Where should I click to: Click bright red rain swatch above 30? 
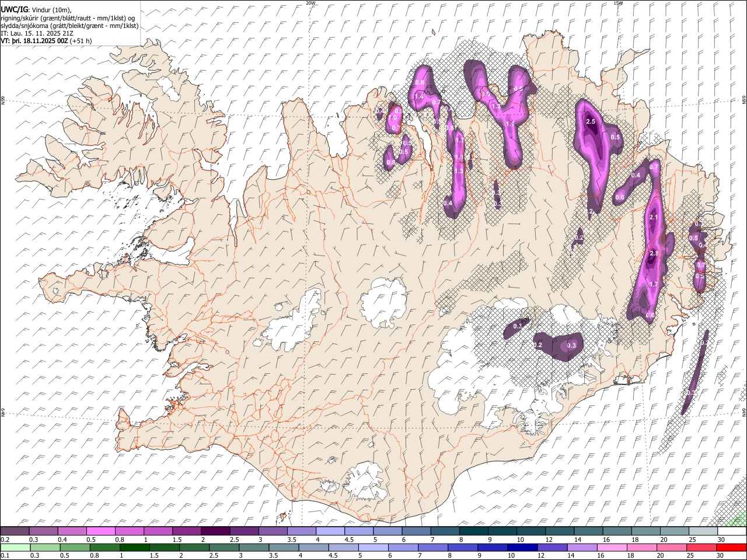point(731,547)
